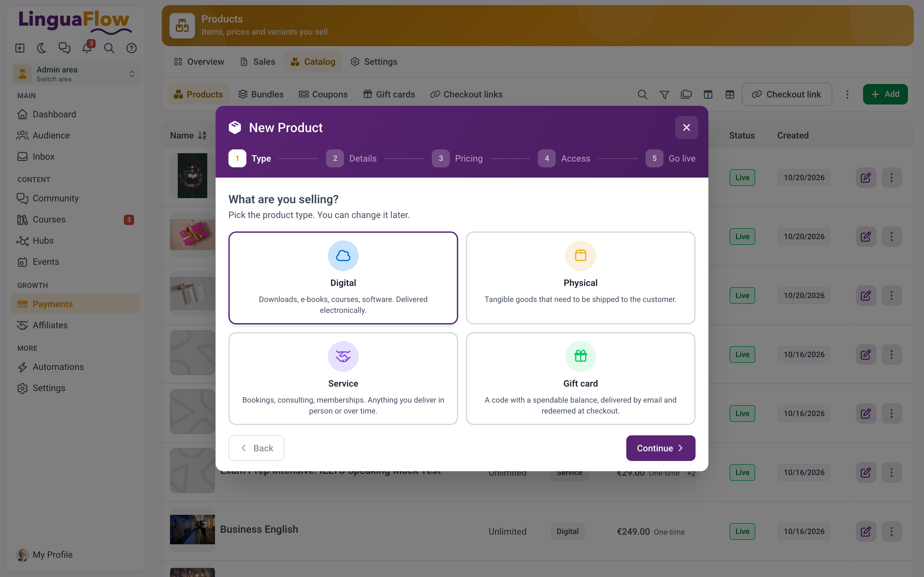Open notifications bell icon
The height and width of the screenshot is (577, 924).
[87, 48]
